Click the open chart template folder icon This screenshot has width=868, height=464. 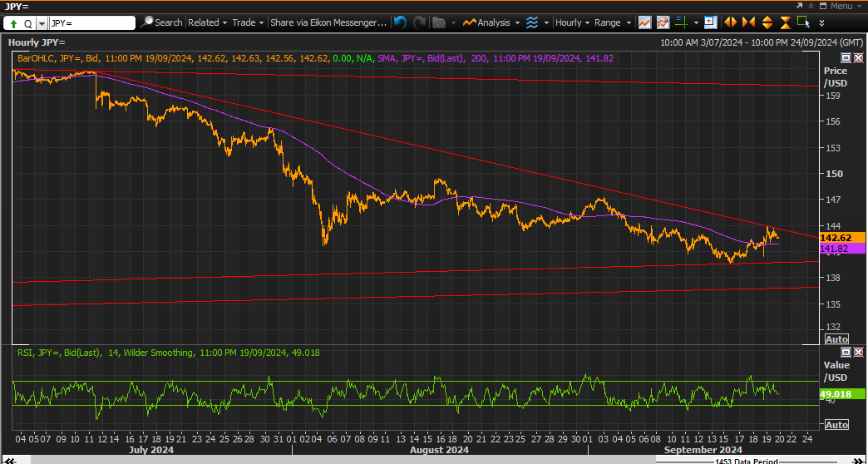click(x=439, y=22)
